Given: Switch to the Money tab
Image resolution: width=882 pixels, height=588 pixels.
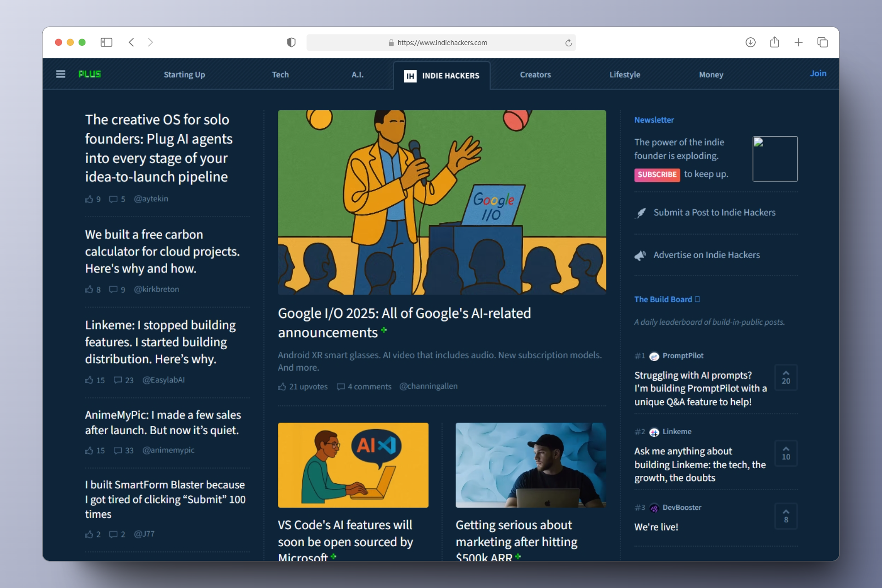Looking at the screenshot, I should 711,74.
